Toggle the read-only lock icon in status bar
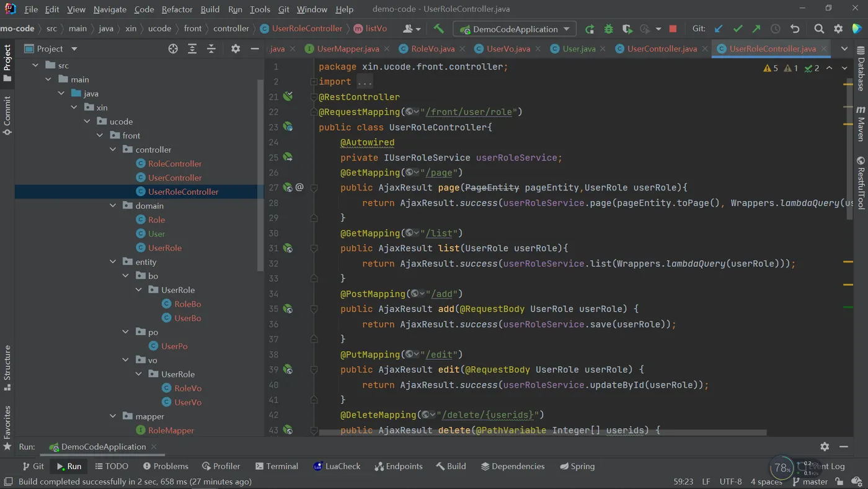Image resolution: width=868 pixels, height=489 pixels. [839, 482]
